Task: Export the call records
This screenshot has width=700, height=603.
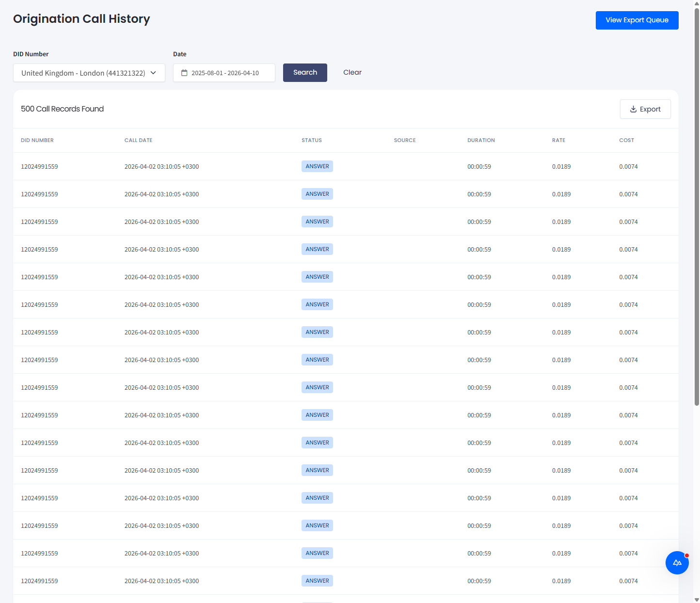Action: pyautogui.click(x=645, y=109)
